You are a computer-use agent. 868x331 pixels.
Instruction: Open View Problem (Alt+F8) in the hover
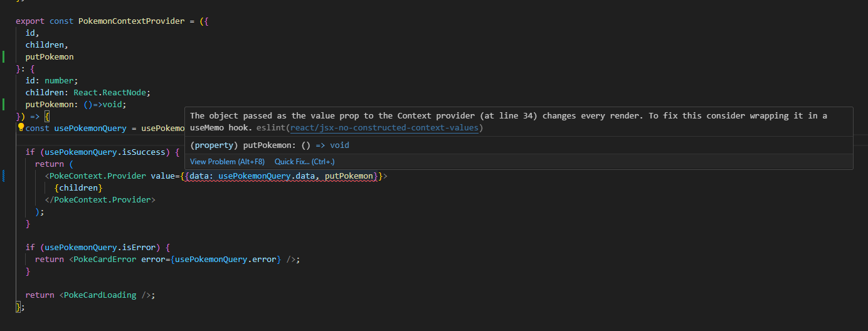click(227, 161)
